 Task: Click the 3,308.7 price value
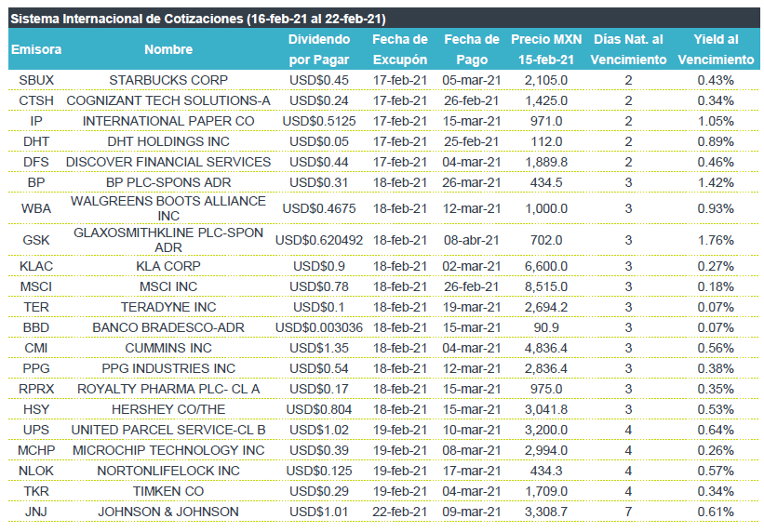546,512
